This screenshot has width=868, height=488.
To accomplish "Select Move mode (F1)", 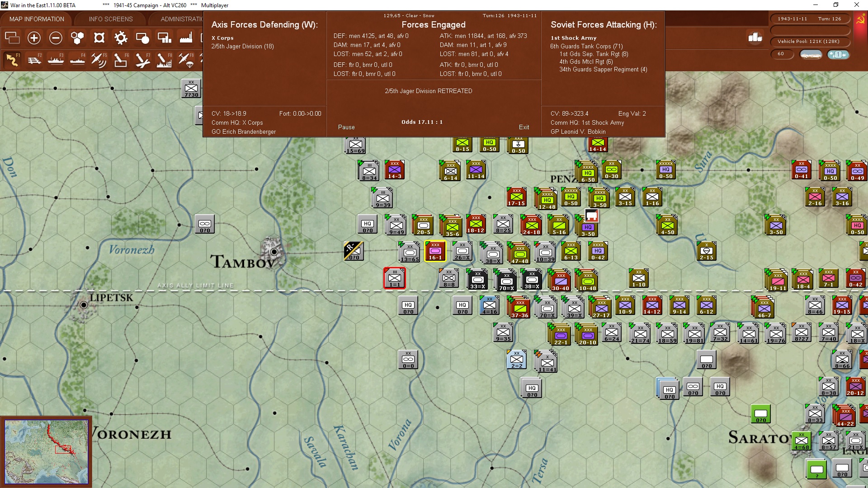I will (12, 60).
